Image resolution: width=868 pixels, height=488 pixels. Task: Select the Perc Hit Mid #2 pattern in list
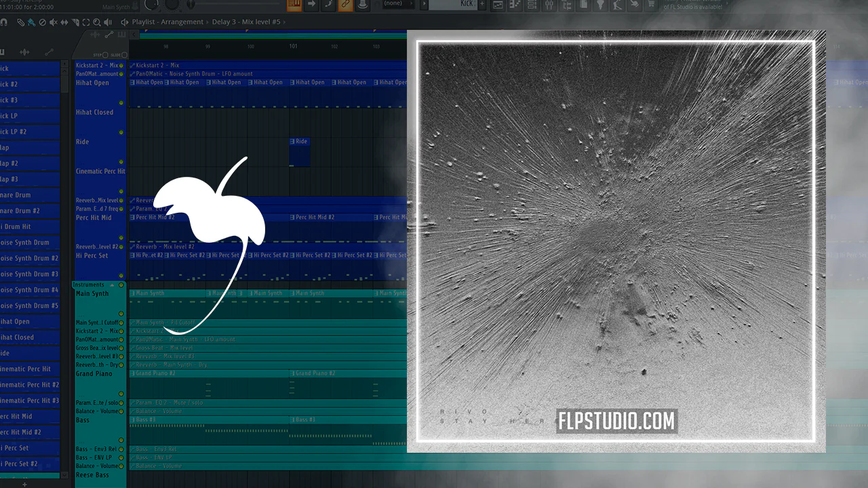29,432
